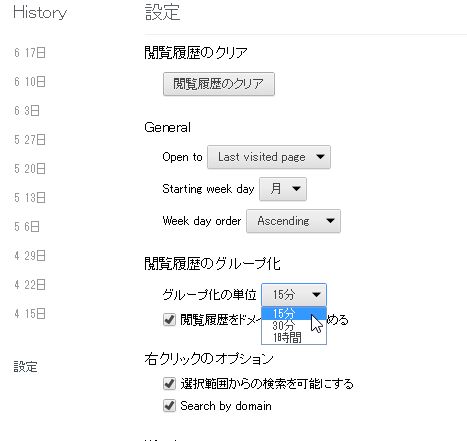This screenshot has height=441, width=467.
Task: Disable the Search by domain checkbox
Action: click(x=169, y=406)
